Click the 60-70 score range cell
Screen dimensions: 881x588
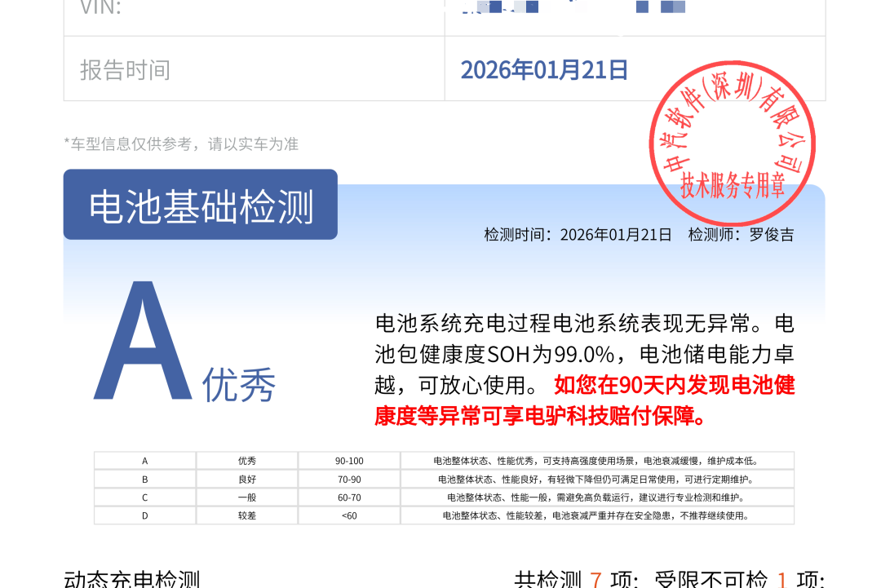[349, 497]
